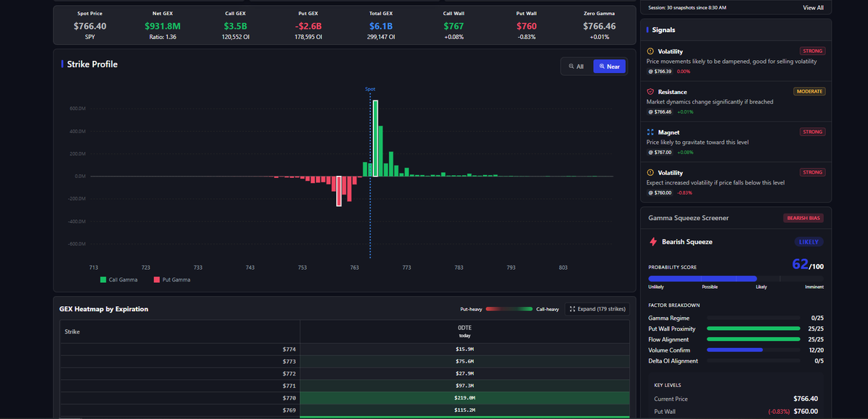Click the Flow Alignment factor bar
This screenshot has height=419, width=868.
coord(752,339)
